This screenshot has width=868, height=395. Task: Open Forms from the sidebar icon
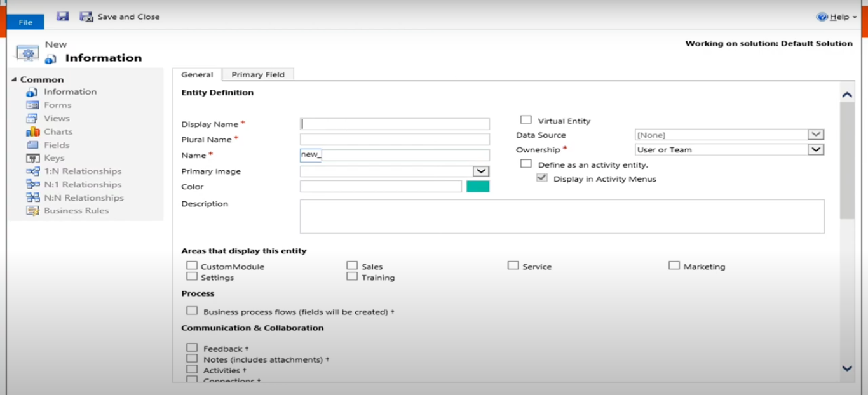32,105
